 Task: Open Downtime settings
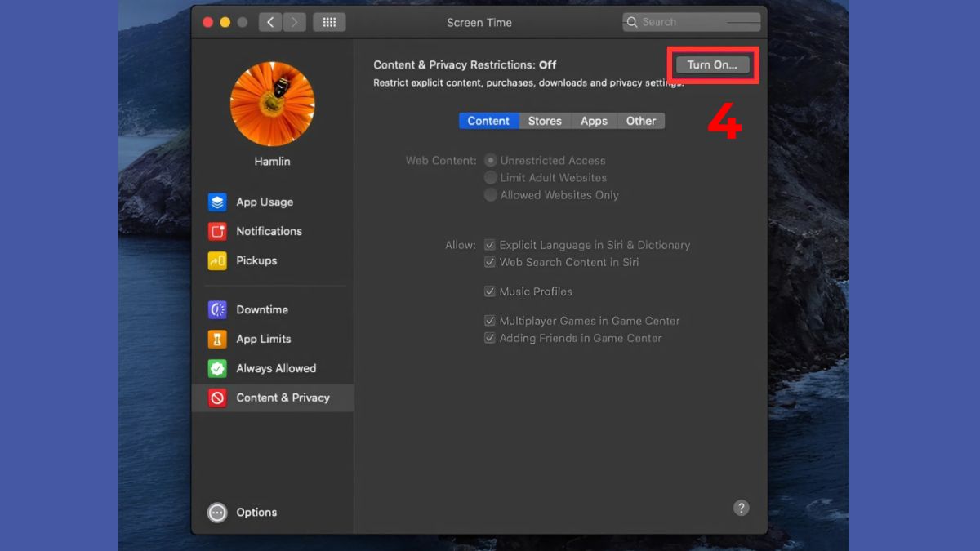261,309
